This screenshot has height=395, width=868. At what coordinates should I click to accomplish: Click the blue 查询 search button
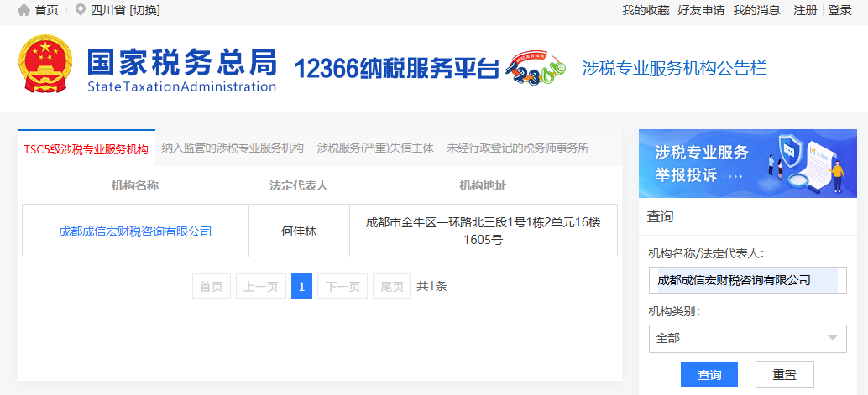(709, 375)
